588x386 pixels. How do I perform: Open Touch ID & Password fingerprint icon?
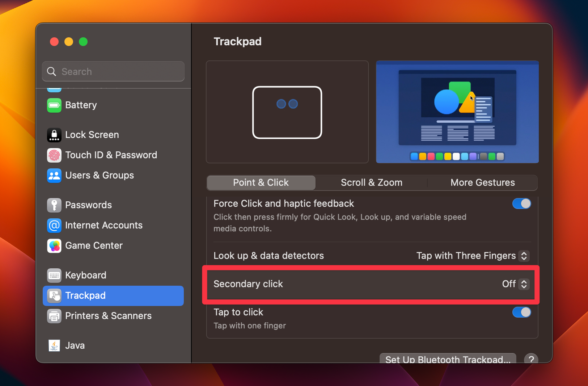[x=54, y=155]
